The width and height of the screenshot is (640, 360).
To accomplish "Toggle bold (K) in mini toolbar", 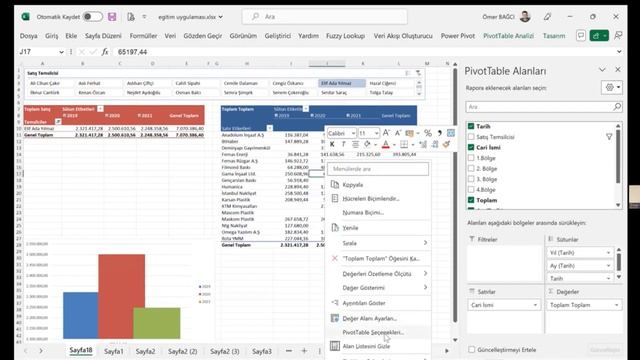I will 332,144.
